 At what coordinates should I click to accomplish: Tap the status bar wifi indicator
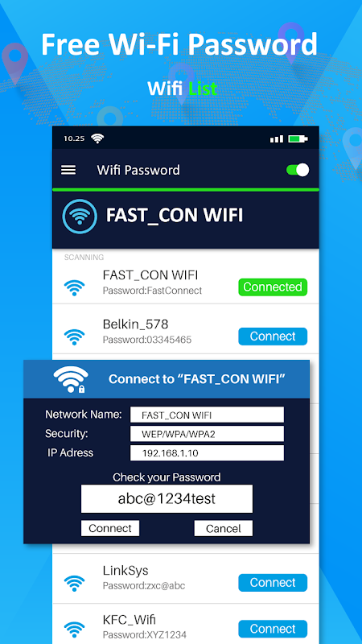click(x=97, y=138)
